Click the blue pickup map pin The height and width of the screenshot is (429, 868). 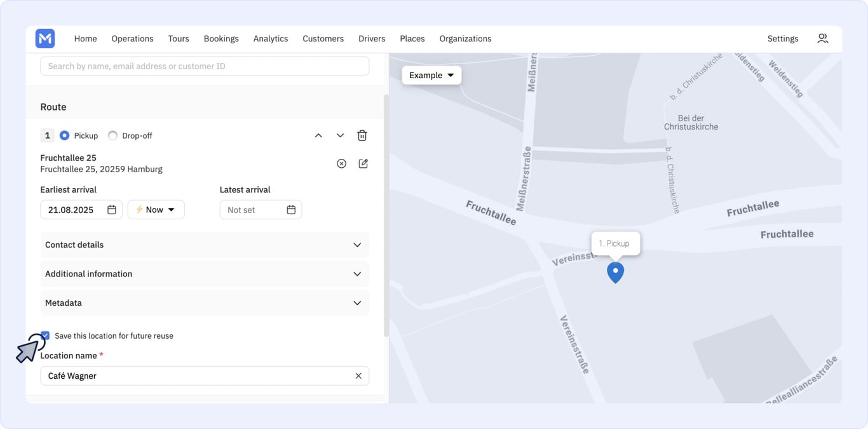615,272
